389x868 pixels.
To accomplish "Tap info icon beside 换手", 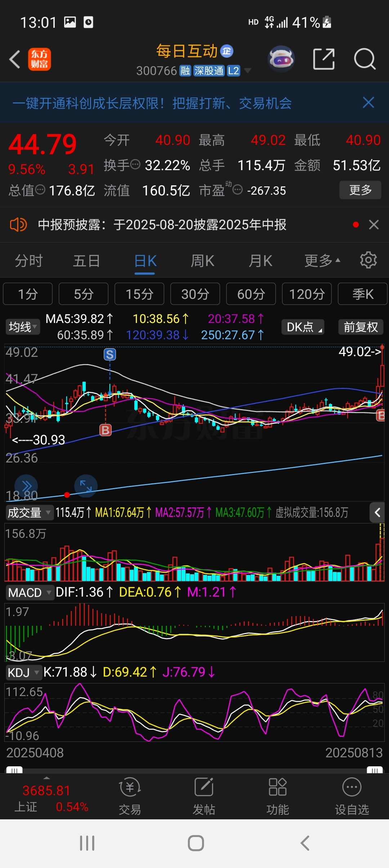I will [x=135, y=165].
